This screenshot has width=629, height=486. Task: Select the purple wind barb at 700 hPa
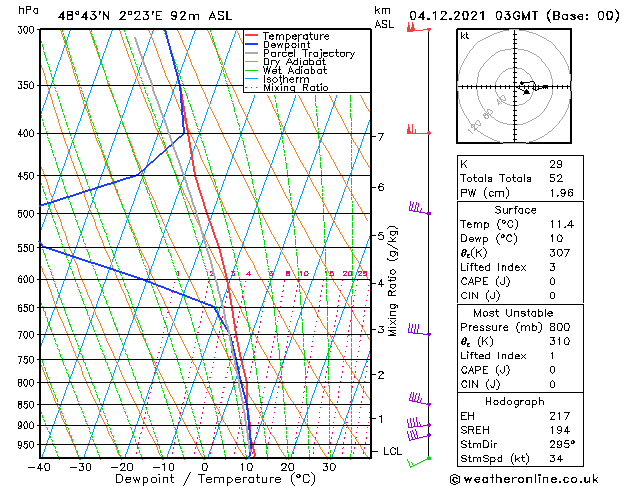click(x=420, y=329)
